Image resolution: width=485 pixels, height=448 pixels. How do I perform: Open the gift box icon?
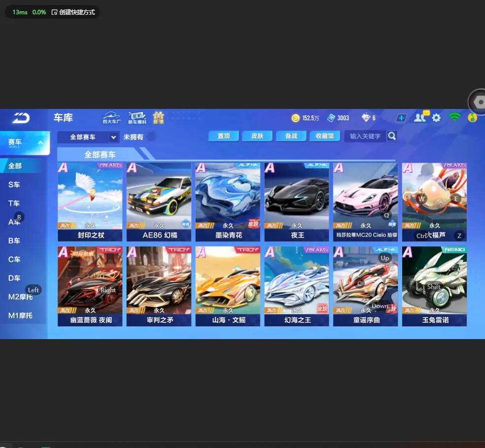pos(159,118)
